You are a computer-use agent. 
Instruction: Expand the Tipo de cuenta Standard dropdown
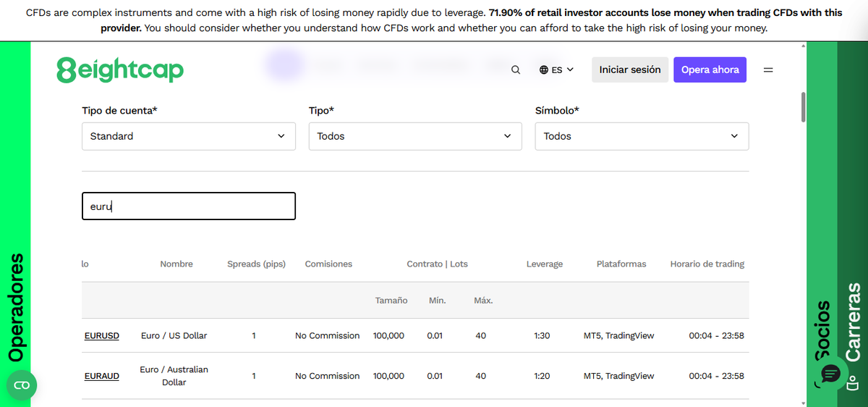pyautogui.click(x=189, y=136)
